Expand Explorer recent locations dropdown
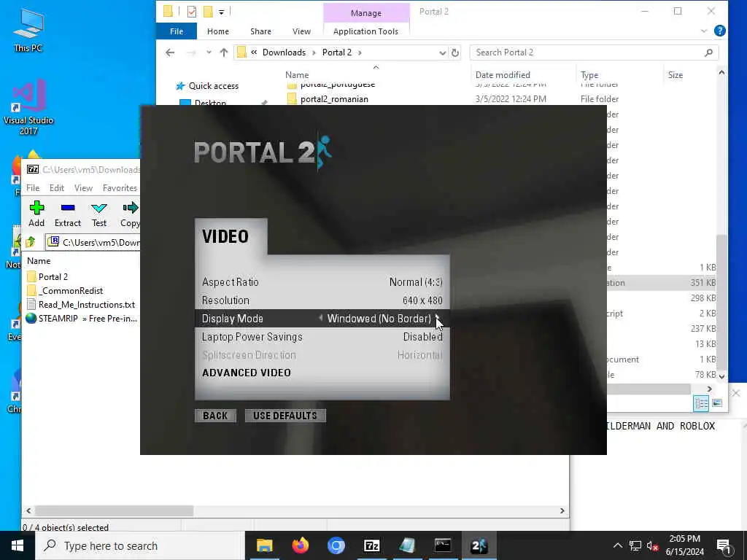747x560 pixels. (x=209, y=52)
